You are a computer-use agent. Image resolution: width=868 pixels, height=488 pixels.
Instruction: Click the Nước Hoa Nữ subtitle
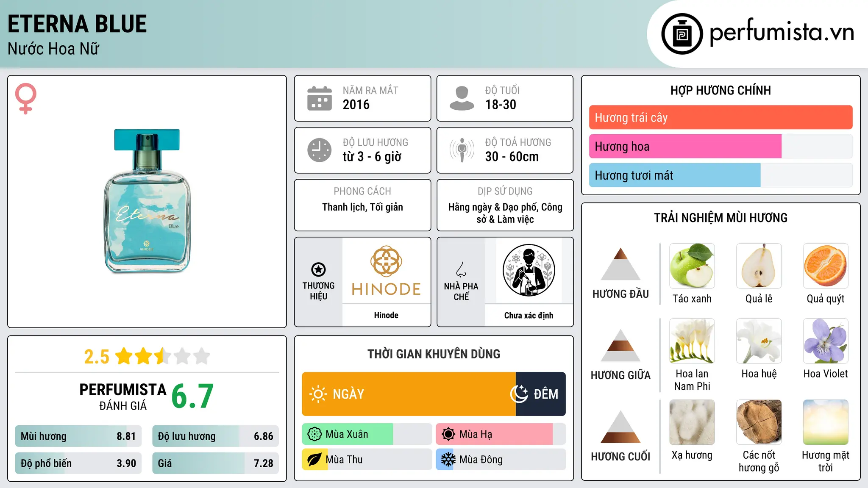[x=53, y=49]
